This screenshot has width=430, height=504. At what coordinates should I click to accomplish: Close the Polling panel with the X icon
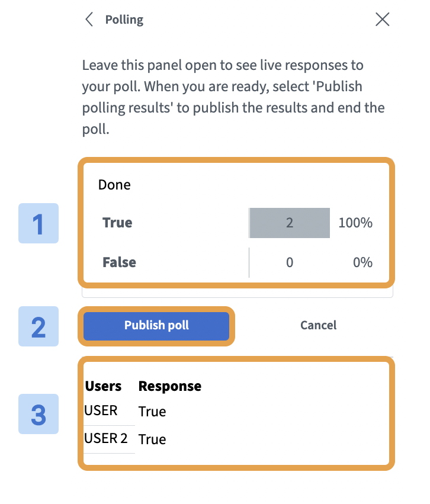click(x=383, y=19)
